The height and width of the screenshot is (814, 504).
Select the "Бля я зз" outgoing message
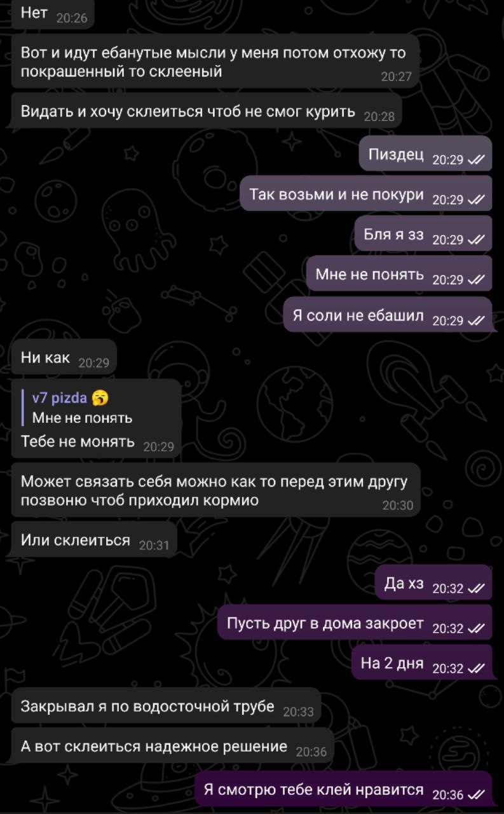point(423,234)
